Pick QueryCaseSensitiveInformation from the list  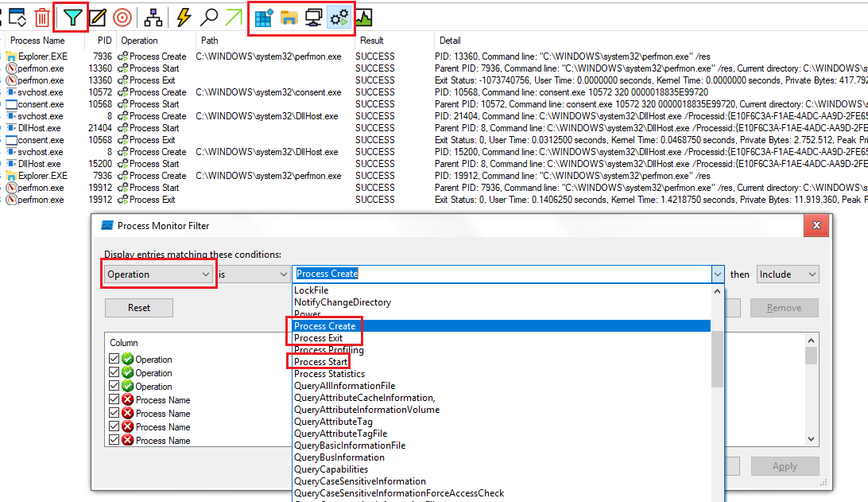[x=360, y=481]
